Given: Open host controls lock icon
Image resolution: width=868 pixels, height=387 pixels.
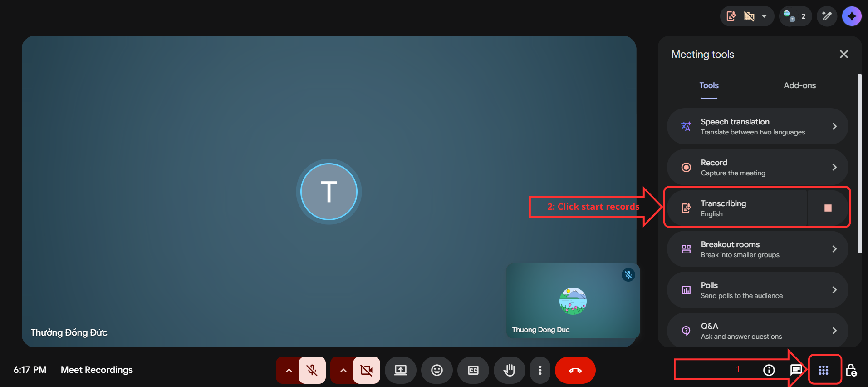Looking at the screenshot, I should pos(851,370).
